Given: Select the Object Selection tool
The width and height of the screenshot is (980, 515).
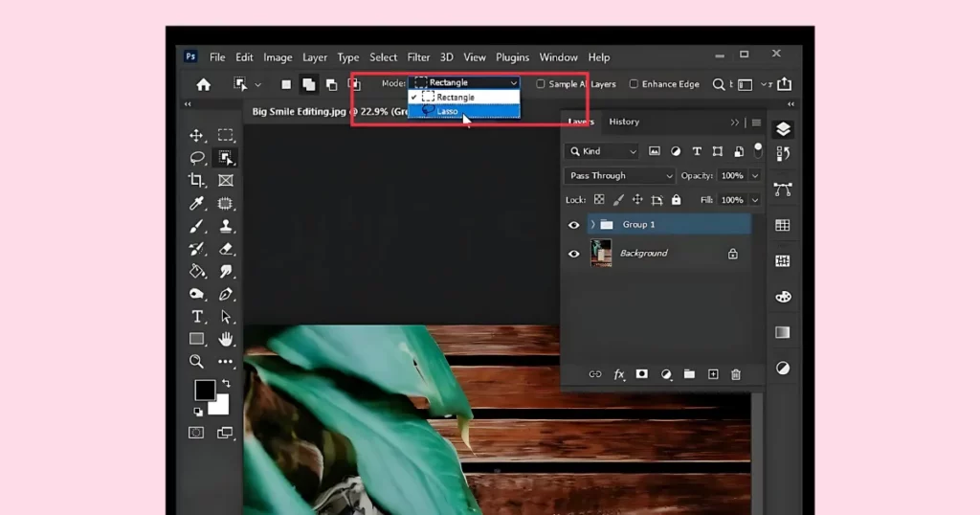Looking at the screenshot, I should pyautogui.click(x=225, y=158).
